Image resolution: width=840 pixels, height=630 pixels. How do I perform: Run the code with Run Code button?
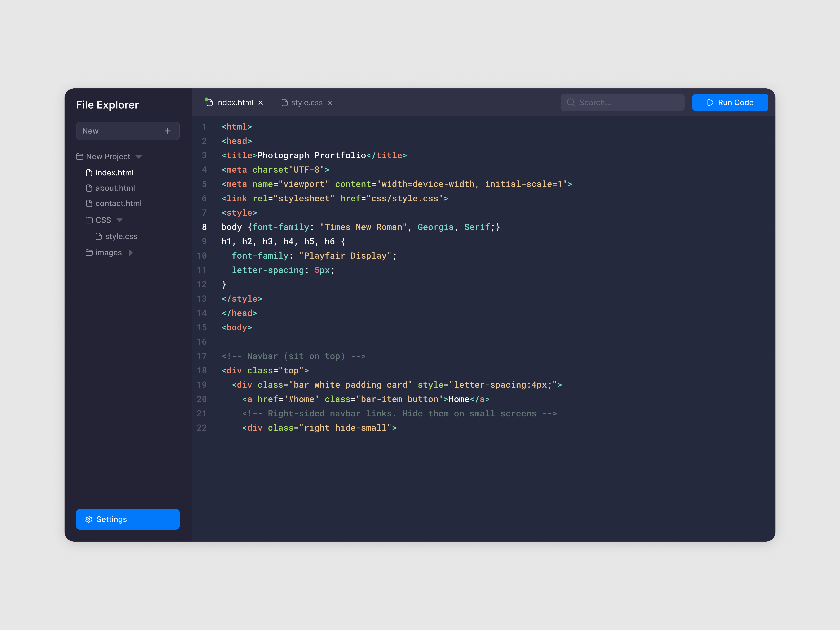coord(730,103)
